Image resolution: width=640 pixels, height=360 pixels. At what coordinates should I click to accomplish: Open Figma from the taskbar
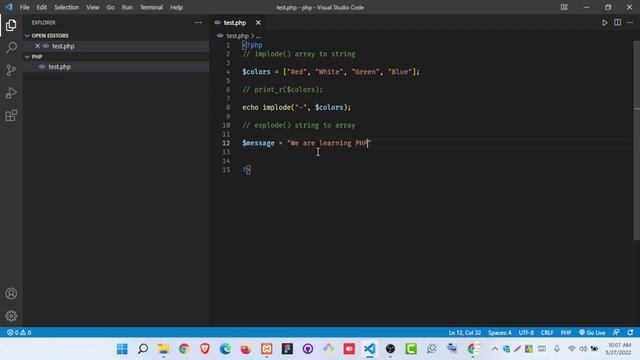(x=287, y=349)
